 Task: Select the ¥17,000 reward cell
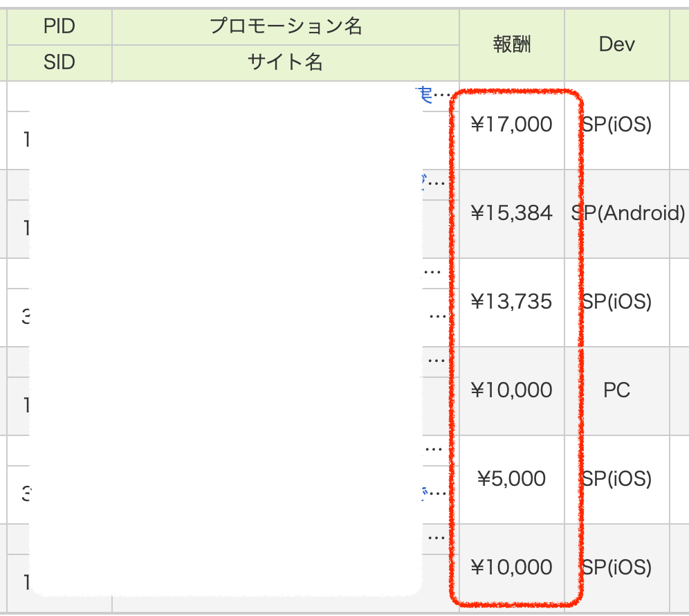point(511,125)
